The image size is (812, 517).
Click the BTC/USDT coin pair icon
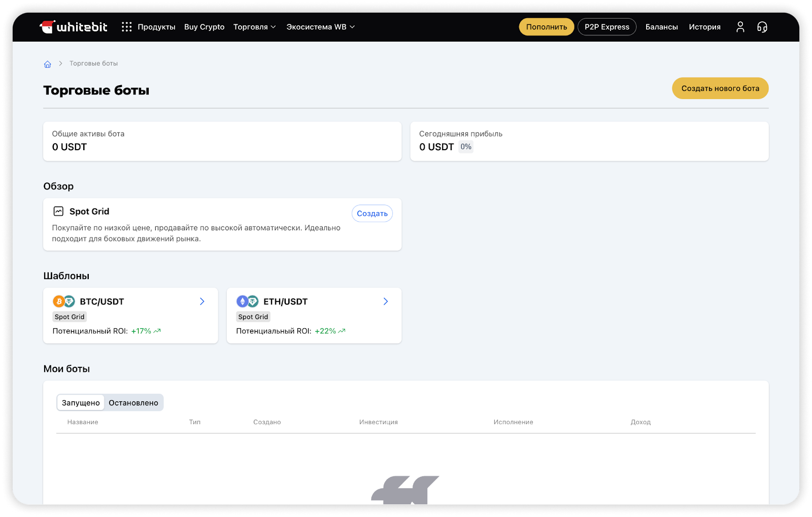(x=64, y=301)
